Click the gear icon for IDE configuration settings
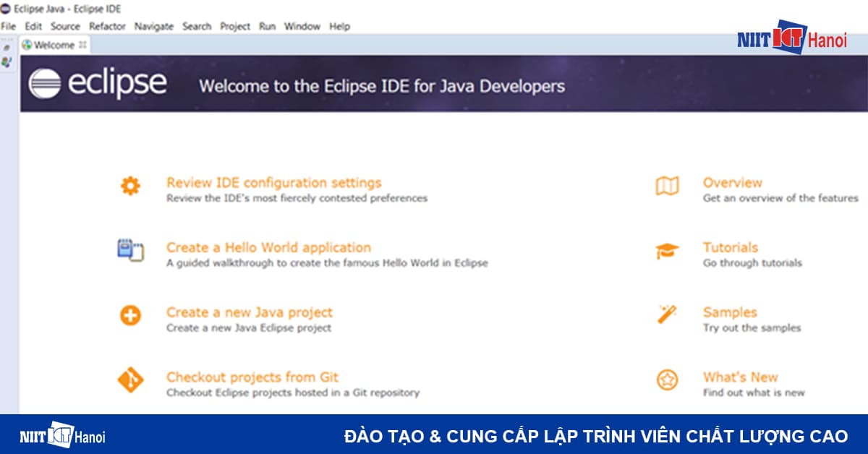This screenshot has height=454, width=868. pos(129,187)
